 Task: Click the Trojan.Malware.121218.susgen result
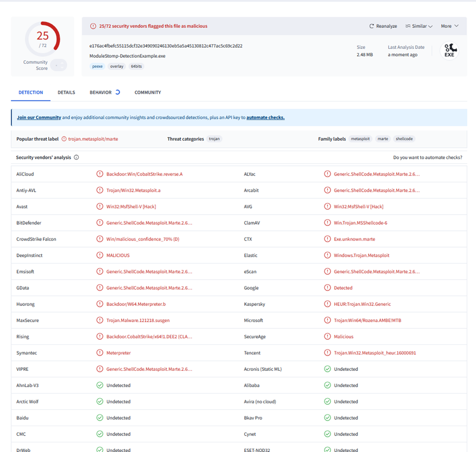138,321
